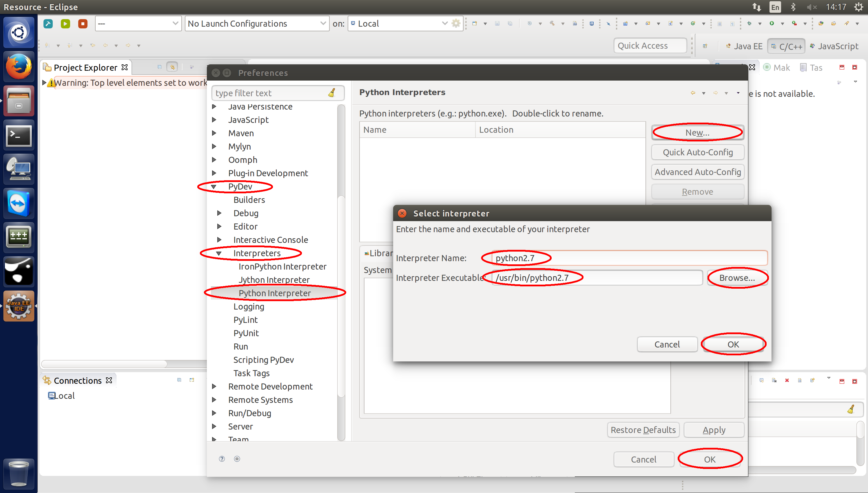Click the Interpreter Executable path field
Viewport: 868px width, 493px height.
point(597,278)
